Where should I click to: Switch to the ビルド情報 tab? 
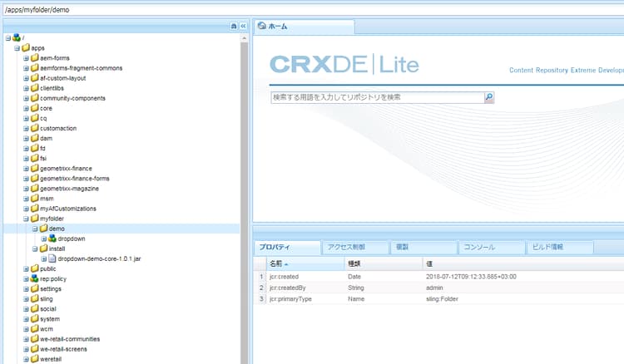560,247
